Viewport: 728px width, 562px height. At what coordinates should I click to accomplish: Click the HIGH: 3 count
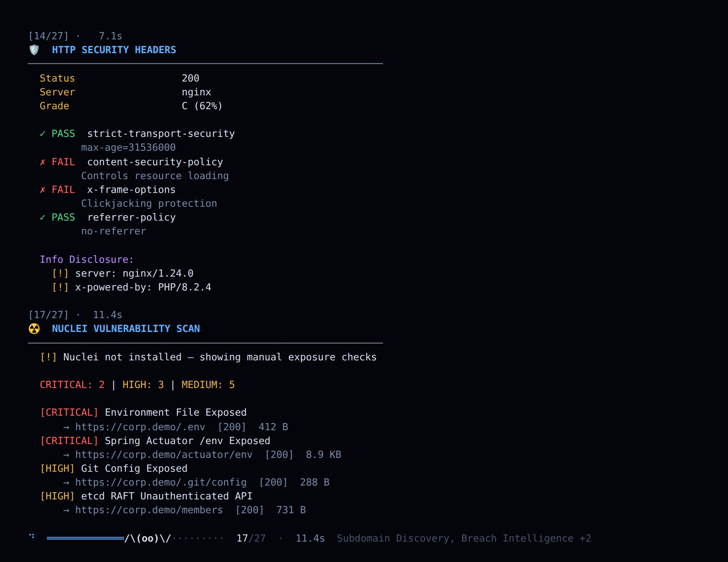point(143,385)
